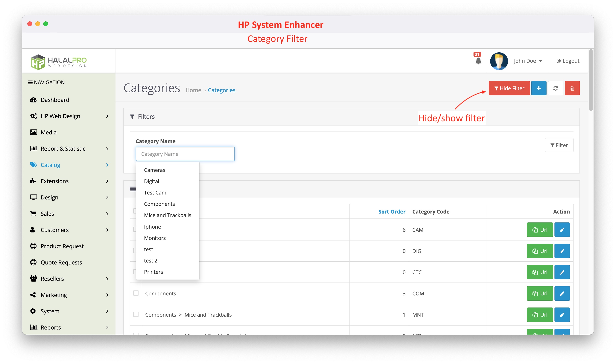Click the Hide Filter button
Screen dimensions: 616x364
(x=509, y=88)
